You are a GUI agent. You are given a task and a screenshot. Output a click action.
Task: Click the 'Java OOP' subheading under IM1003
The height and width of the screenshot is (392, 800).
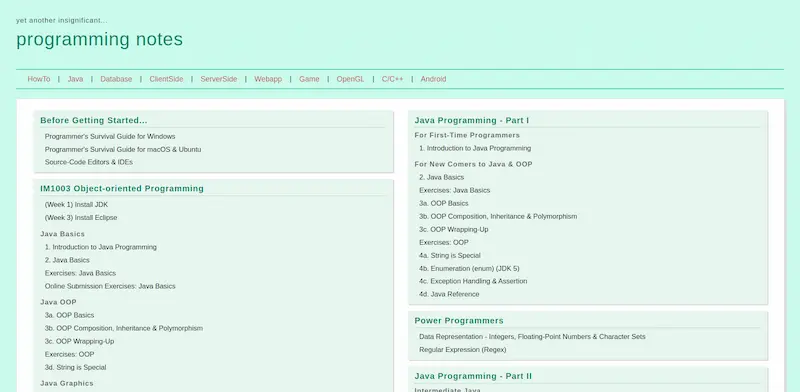click(58, 302)
